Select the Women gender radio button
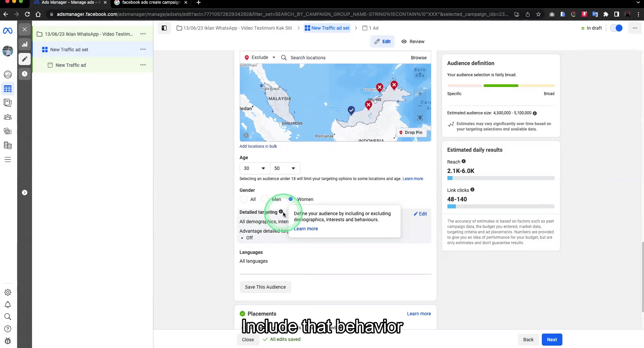Viewport: 644px width, 348px height. pyautogui.click(x=291, y=199)
